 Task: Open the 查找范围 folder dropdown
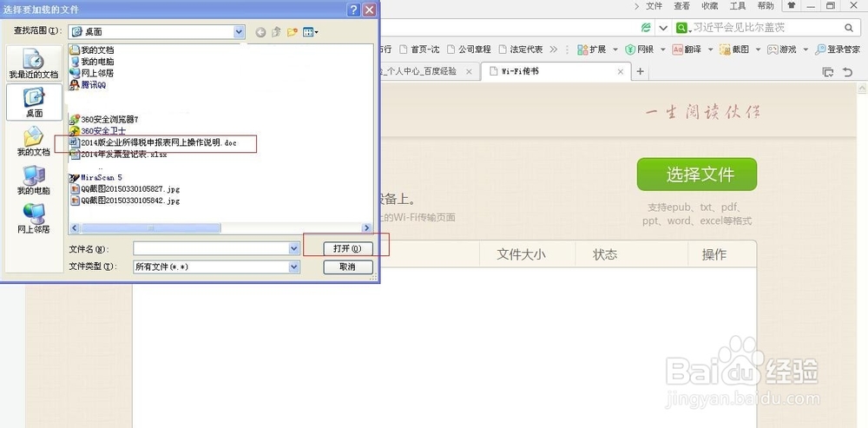(239, 32)
